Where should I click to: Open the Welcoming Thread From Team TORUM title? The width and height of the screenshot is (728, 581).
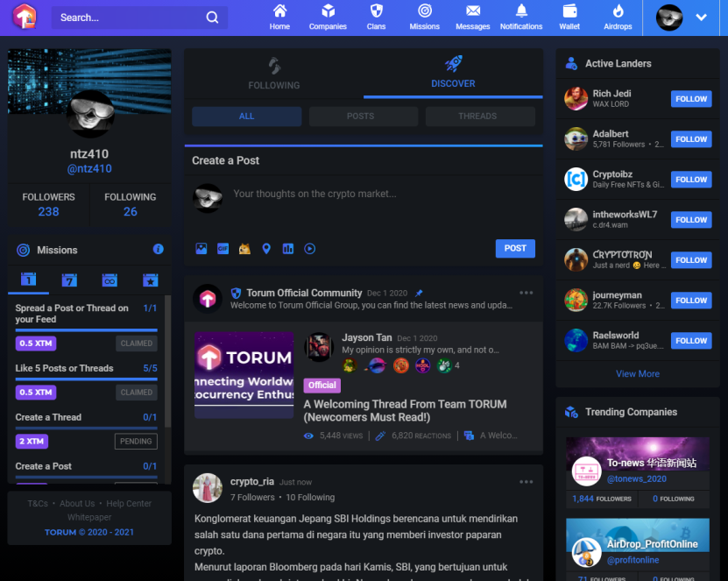[x=405, y=410]
